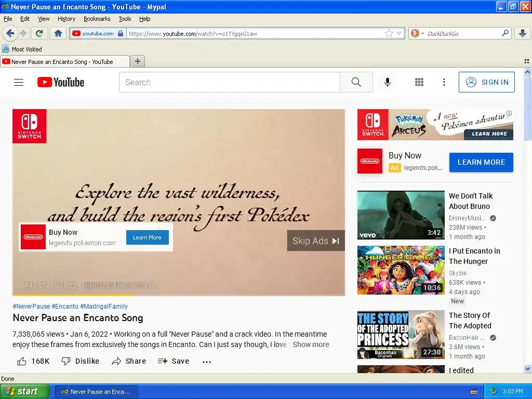Click the padlock site security icon
Viewport: 532px width, 399px height.
pos(121,33)
